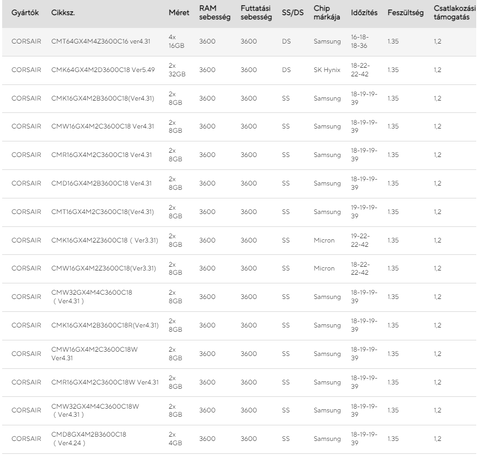
Task: Select part number CMD16GX4M2B3600C18 Ver4.31
Action: tap(101, 183)
